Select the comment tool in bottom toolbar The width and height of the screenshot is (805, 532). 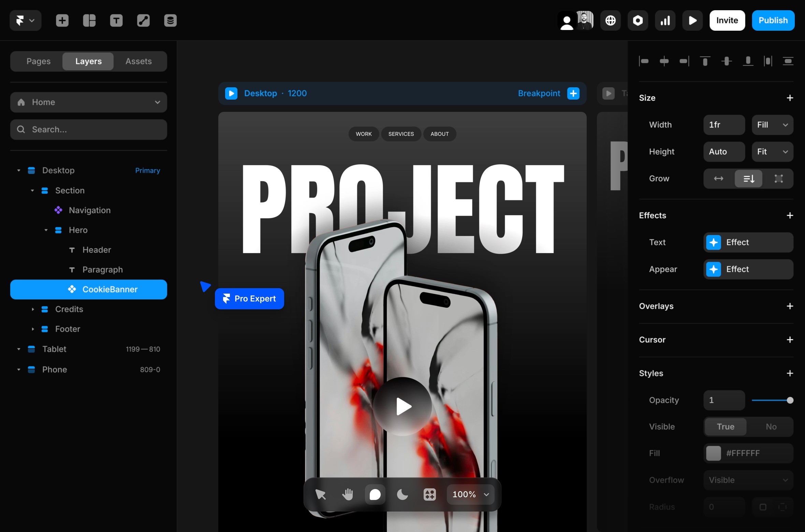[375, 494]
